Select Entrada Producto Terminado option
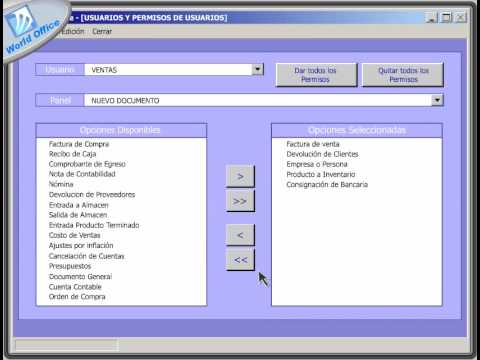 pyautogui.click(x=94, y=225)
